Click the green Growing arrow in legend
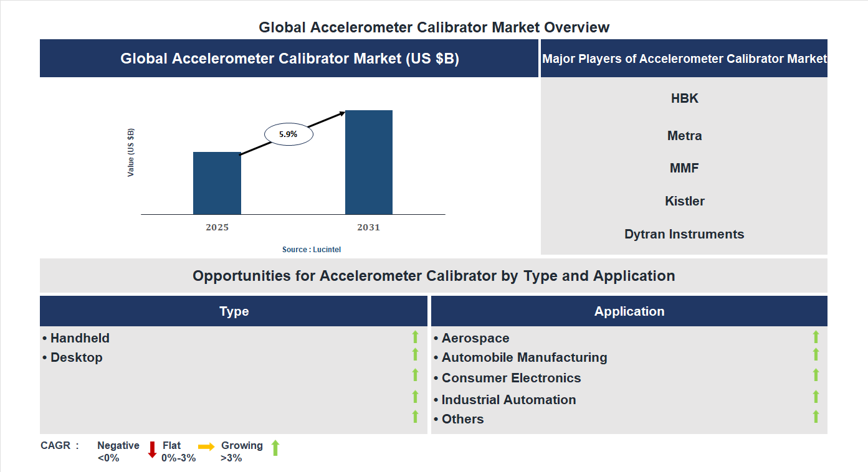Screen dimensions: 868x472 click(275, 449)
